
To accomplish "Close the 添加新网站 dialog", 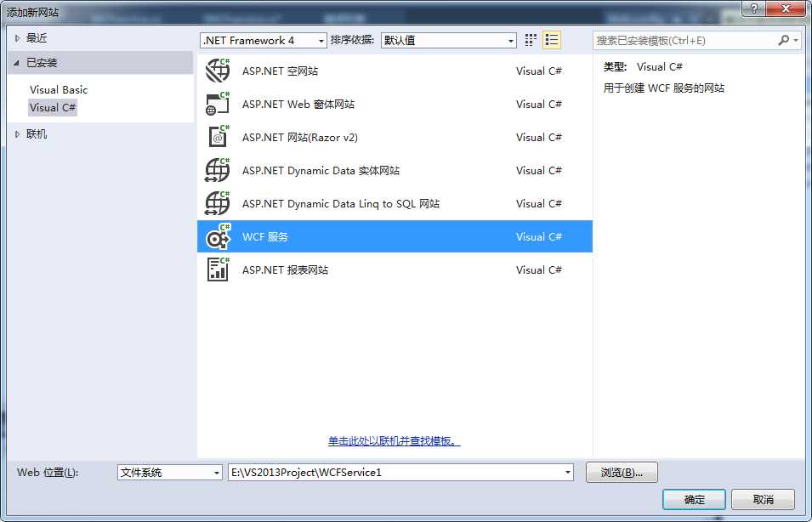I will [x=786, y=9].
